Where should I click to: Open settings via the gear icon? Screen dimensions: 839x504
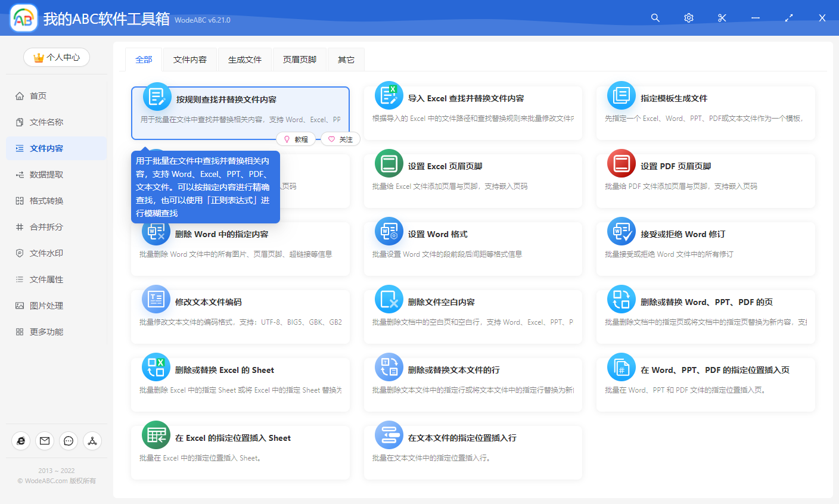point(688,18)
